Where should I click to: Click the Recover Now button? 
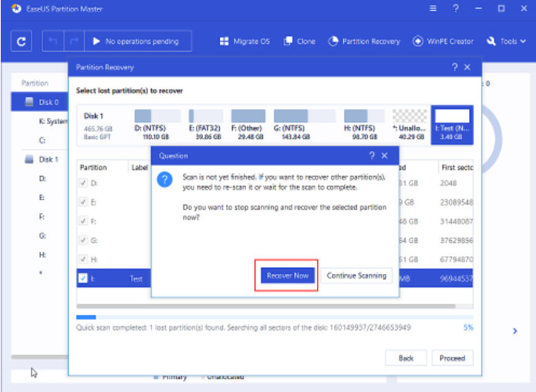(288, 275)
